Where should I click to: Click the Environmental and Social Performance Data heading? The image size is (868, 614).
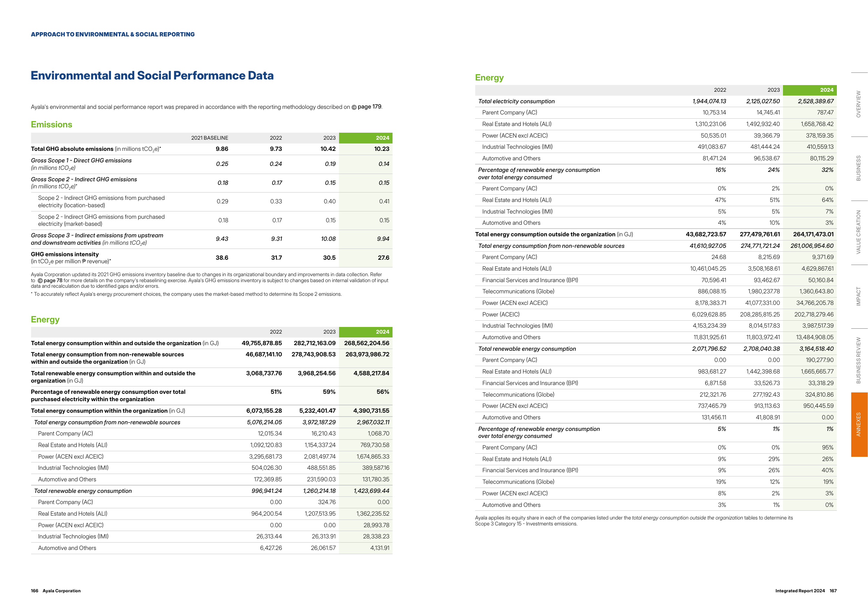(x=152, y=76)
